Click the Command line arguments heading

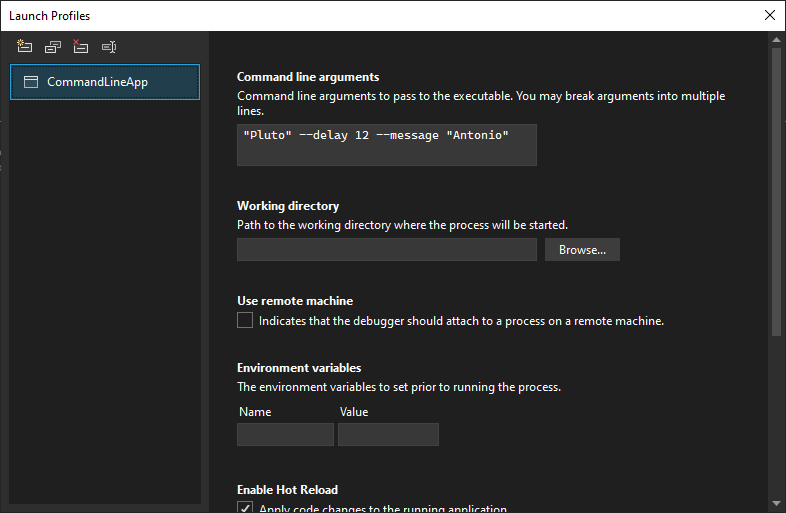coord(308,77)
